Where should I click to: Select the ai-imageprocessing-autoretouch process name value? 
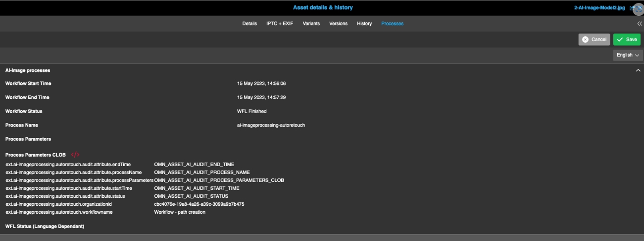point(271,125)
